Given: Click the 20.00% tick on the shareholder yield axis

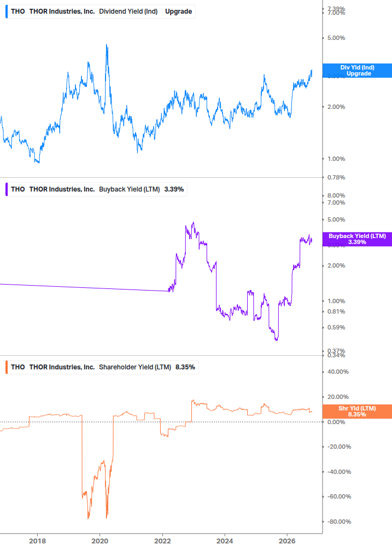Looking at the screenshot, I should point(338,397).
